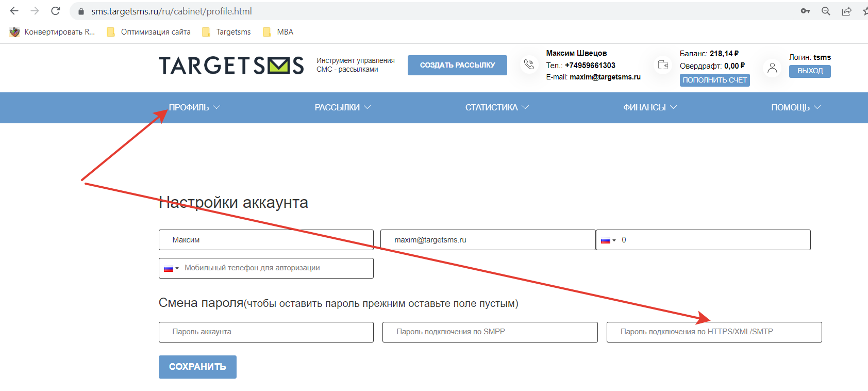Click the browser forward arrow
This screenshot has width=868, height=391.
(x=35, y=11)
